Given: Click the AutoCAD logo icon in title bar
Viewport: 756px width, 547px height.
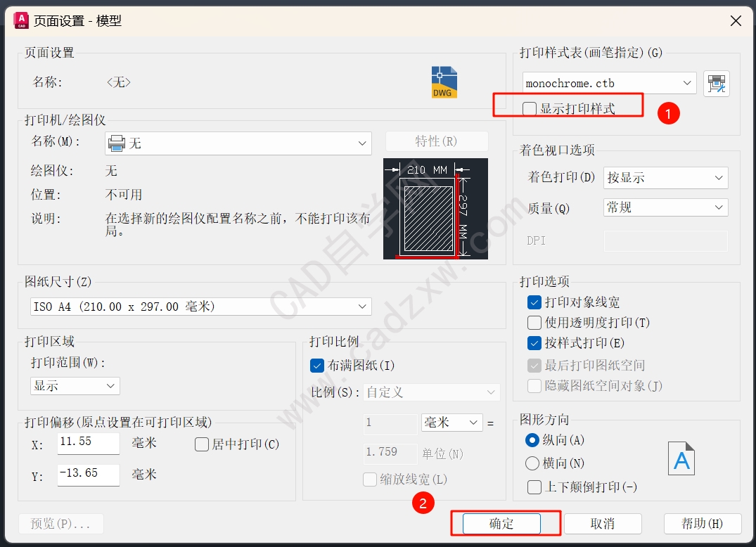Looking at the screenshot, I should coord(21,20).
